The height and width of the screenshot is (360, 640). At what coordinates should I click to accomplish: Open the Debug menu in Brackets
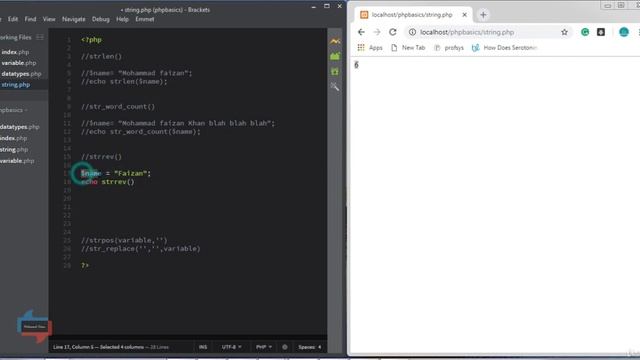101,19
